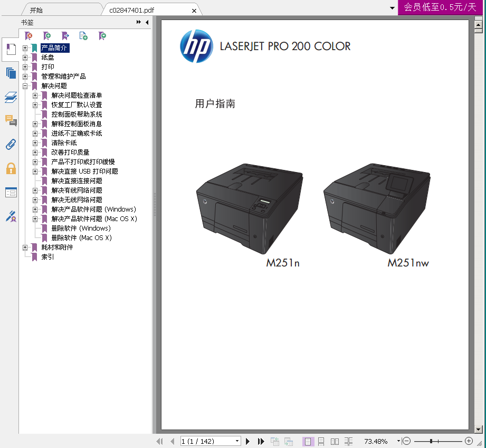Switch to the 开始 tab

click(36, 10)
